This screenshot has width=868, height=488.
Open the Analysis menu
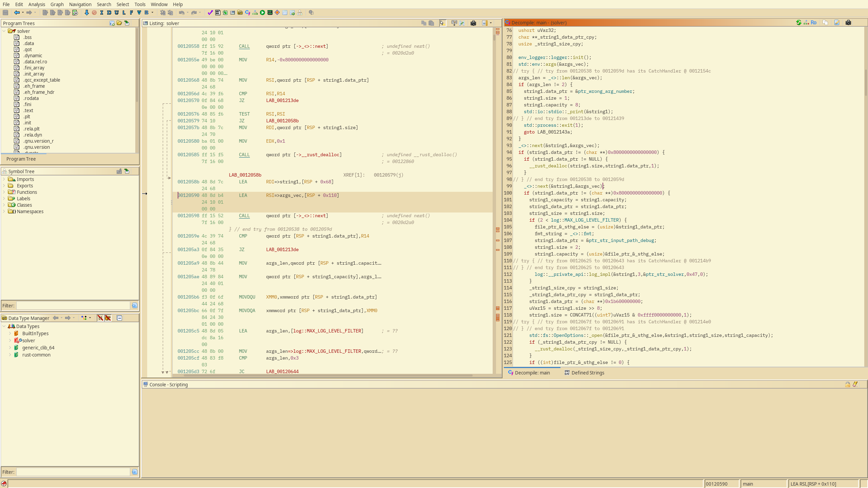click(37, 4)
